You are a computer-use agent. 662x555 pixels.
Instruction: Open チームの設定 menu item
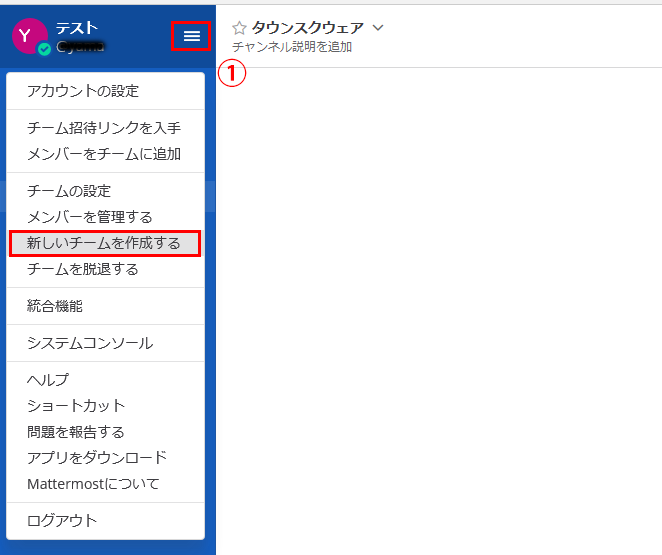pos(69,191)
